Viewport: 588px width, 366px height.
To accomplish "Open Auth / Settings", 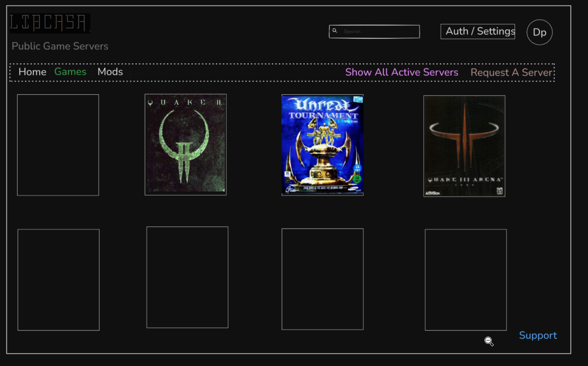I will click(478, 31).
